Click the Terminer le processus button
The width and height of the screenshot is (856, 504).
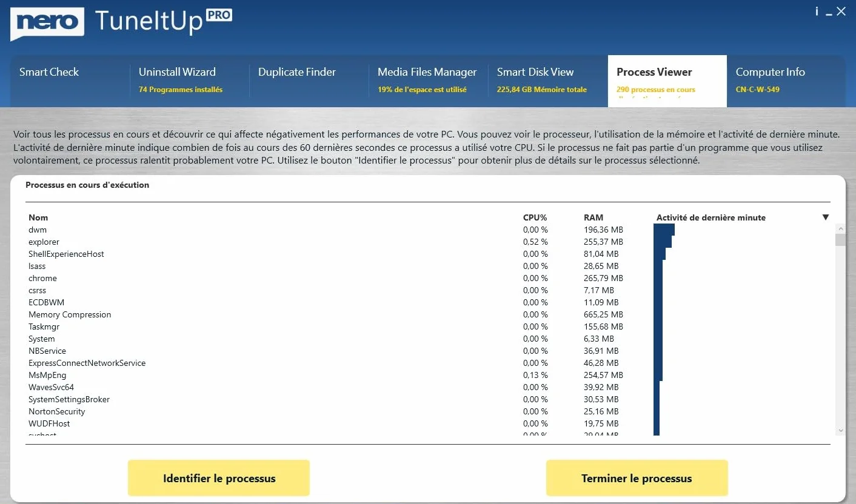637,478
